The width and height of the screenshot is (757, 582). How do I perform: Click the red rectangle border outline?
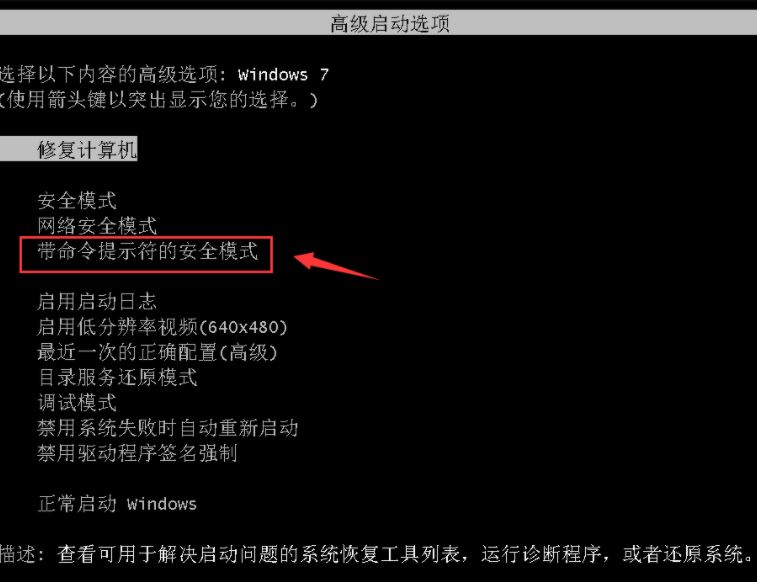(146, 255)
